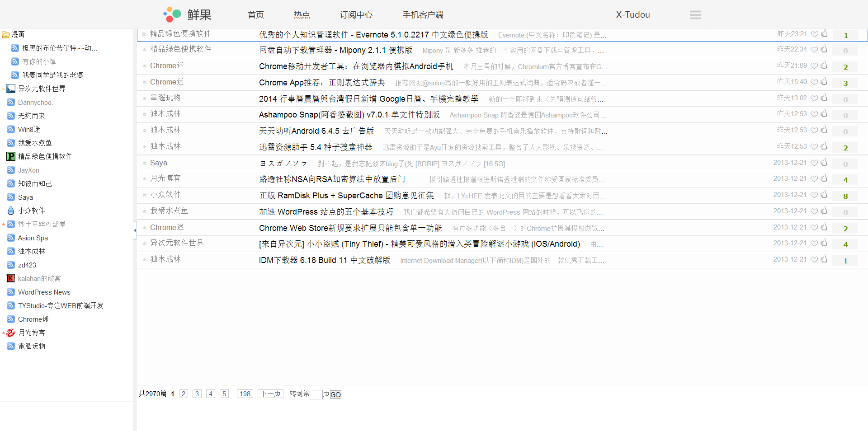This screenshot has width=868, height=431.
Task: Collapse the 漫画 folder in the sidebar
Action: (6, 35)
